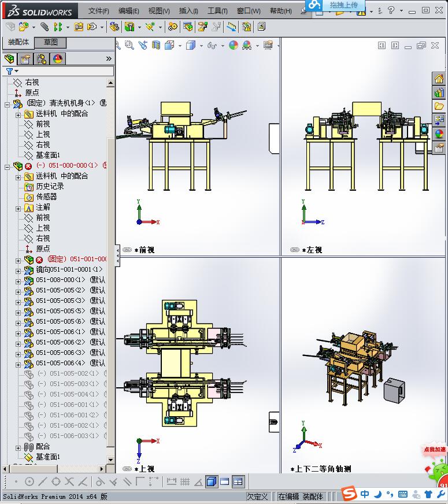
Task: Click the Bill of Materials icon
Action: tap(188, 27)
